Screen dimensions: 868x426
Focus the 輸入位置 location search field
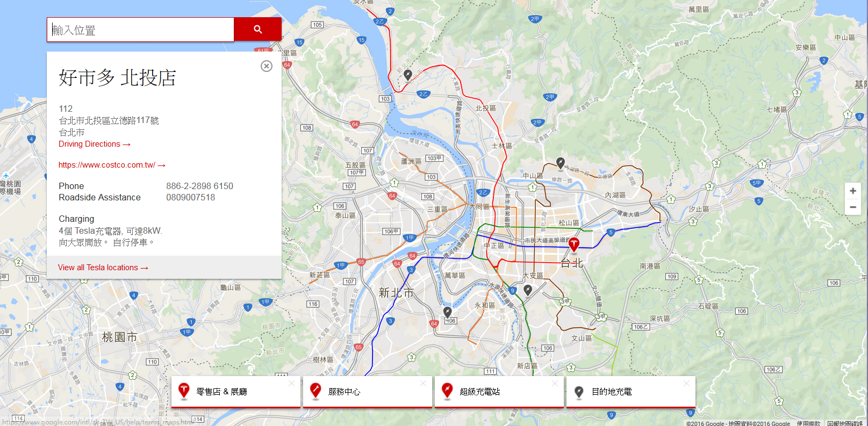141,30
